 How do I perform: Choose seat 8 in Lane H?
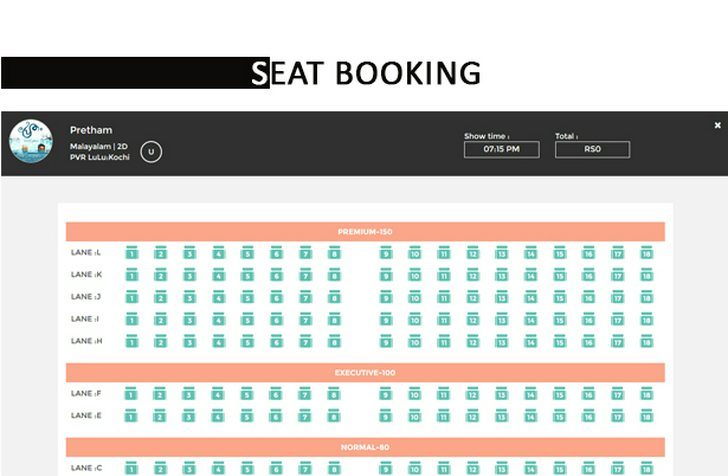coord(334,341)
